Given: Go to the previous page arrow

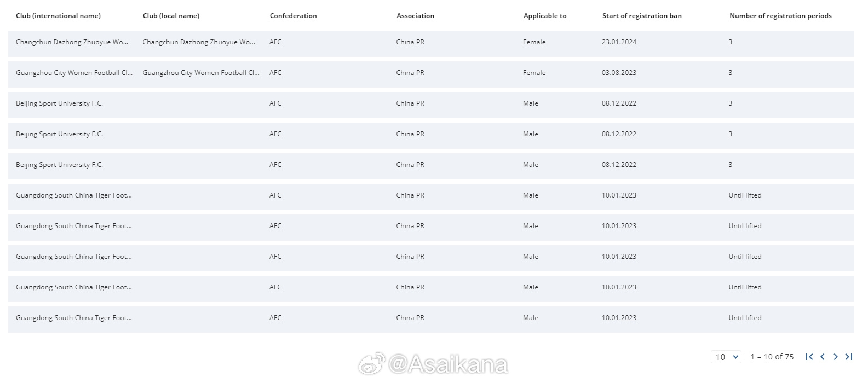Looking at the screenshot, I should (x=823, y=357).
